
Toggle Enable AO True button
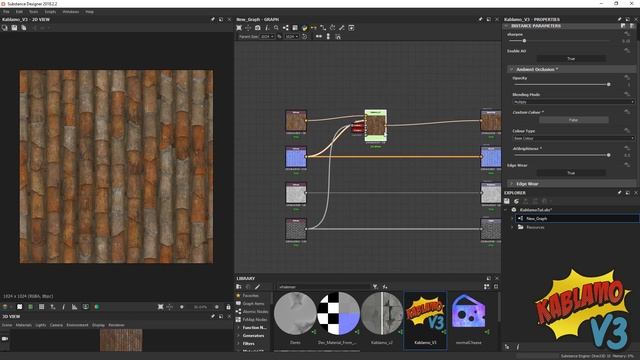pos(571,59)
